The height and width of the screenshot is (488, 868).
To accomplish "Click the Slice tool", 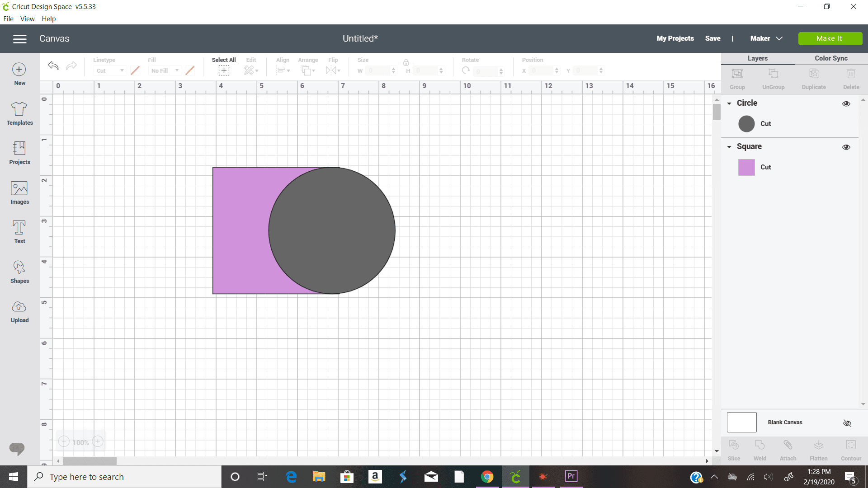I will pos(734,450).
